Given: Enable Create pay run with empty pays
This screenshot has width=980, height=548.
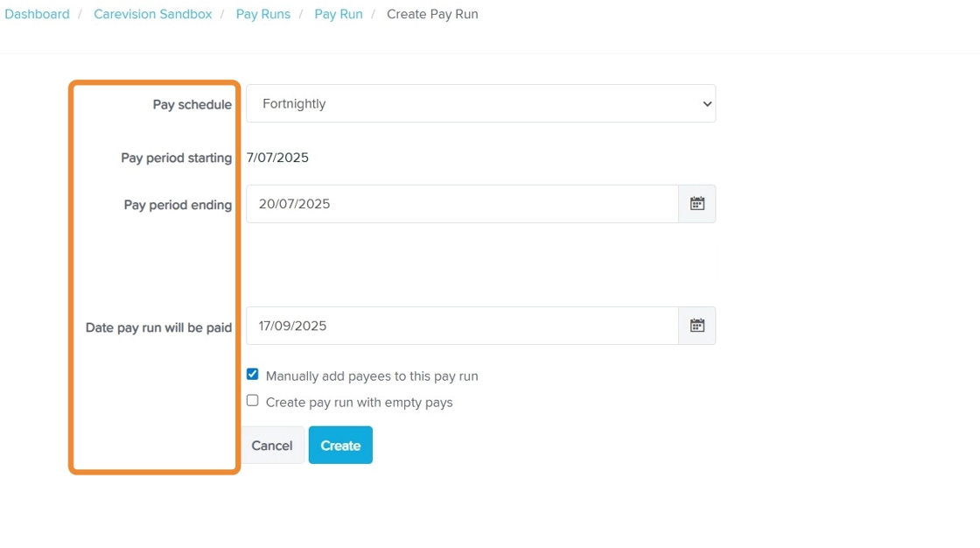Looking at the screenshot, I should [253, 401].
